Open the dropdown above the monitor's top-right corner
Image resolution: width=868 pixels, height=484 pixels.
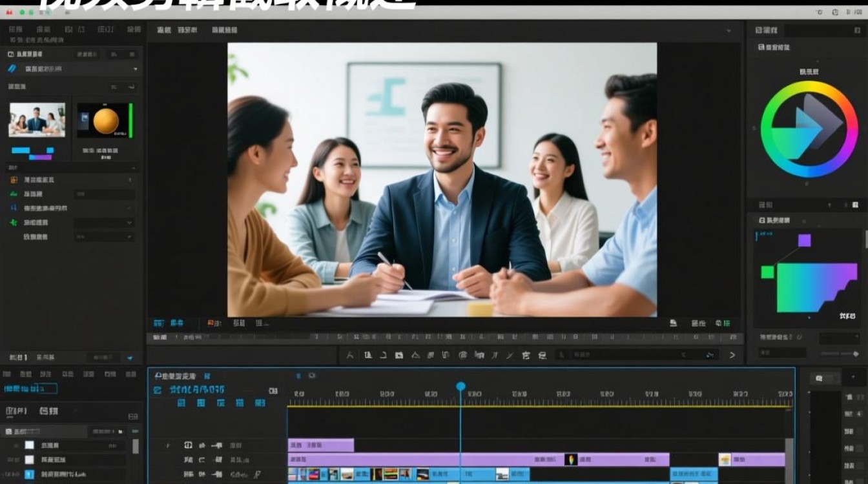pyautogui.click(x=728, y=30)
